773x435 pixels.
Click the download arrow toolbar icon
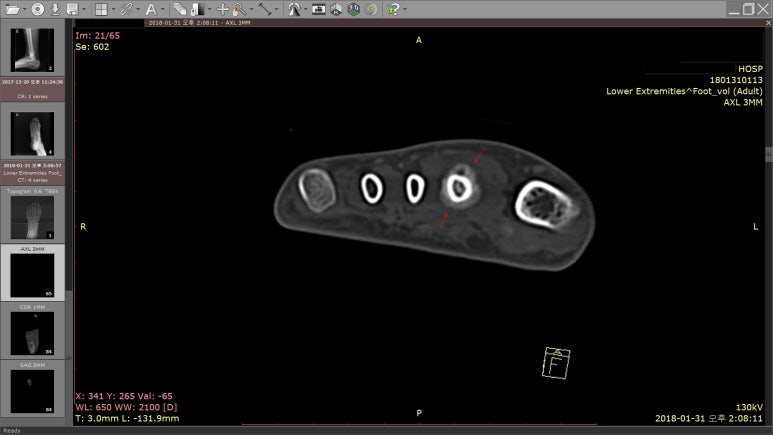click(x=56, y=9)
